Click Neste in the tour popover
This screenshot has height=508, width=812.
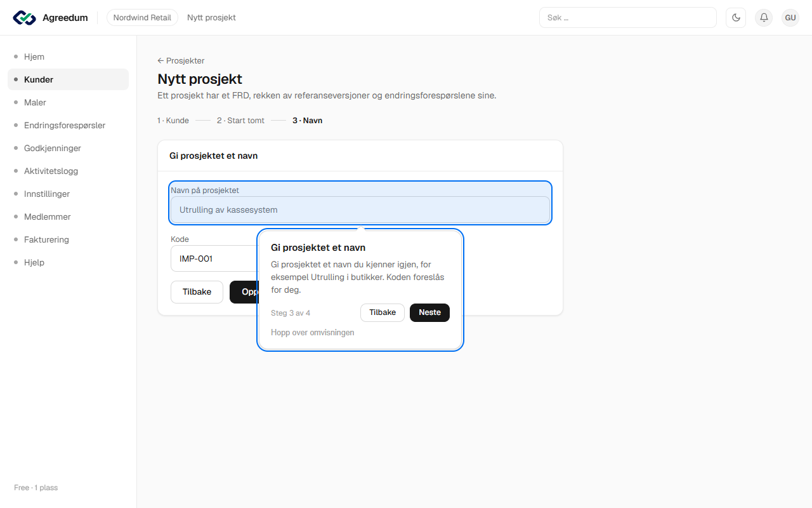[x=429, y=312]
